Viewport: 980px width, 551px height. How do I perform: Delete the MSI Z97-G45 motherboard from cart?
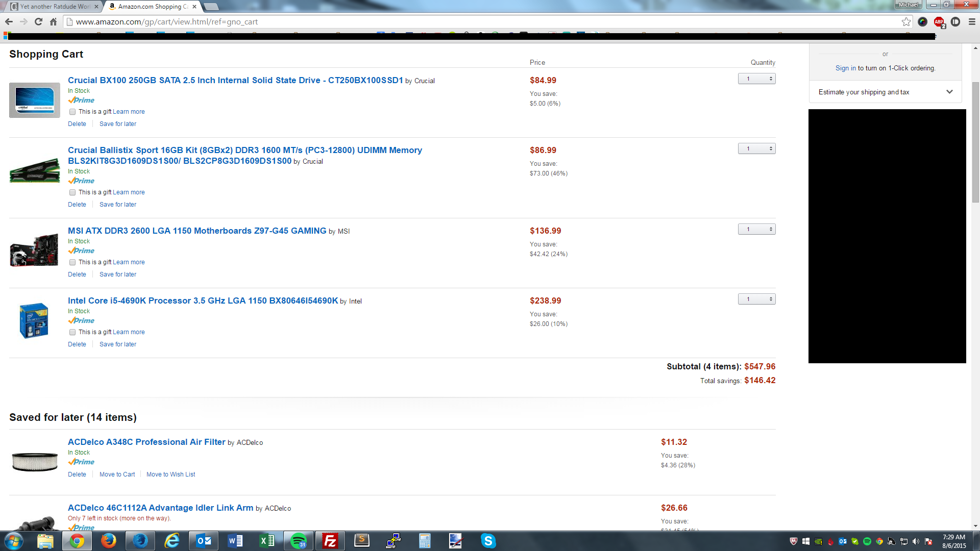click(77, 274)
